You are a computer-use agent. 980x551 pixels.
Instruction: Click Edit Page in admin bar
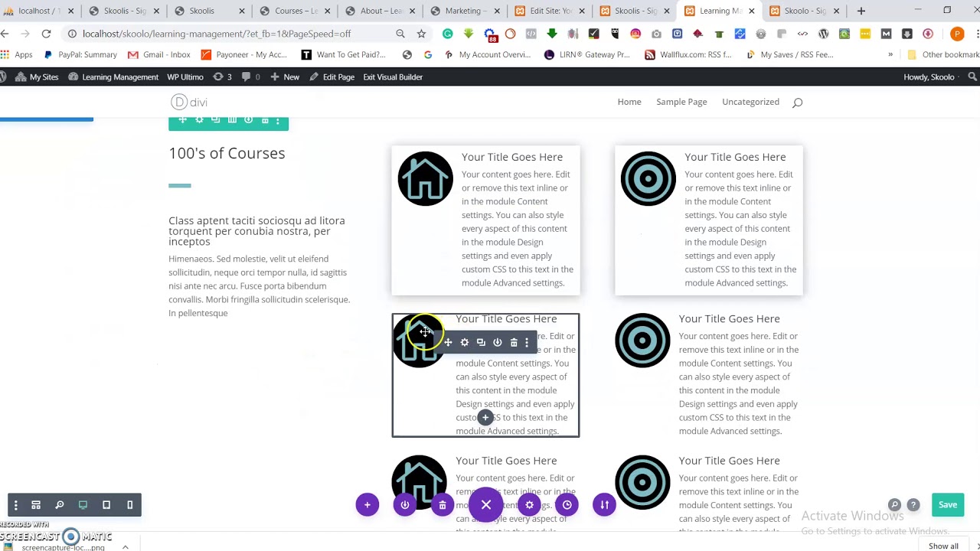click(332, 77)
